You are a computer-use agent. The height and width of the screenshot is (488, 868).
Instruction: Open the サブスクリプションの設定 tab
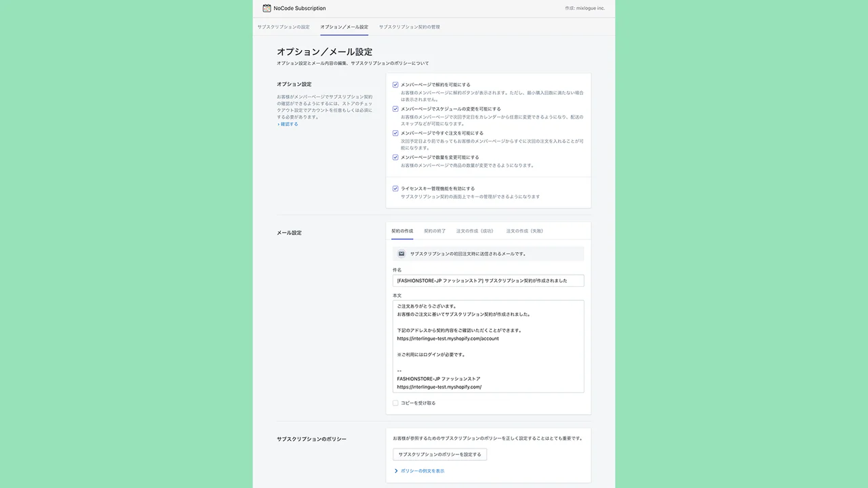pyautogui.click(x=283, y=26)
